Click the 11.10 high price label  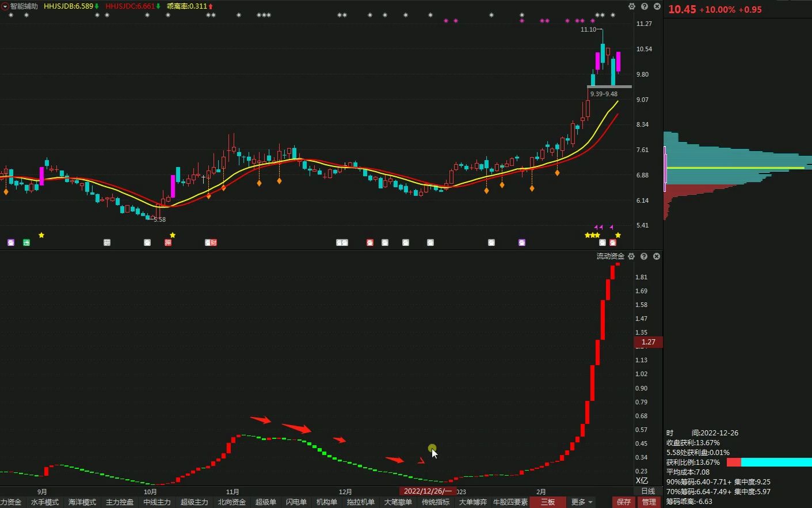tap(588, 29)
